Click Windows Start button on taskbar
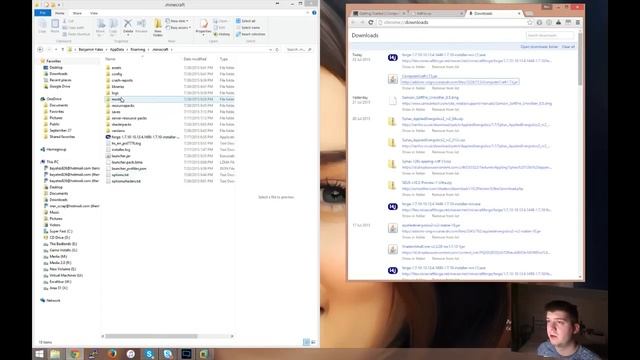The height and width of the screenshot is (360, 640). 39,354
